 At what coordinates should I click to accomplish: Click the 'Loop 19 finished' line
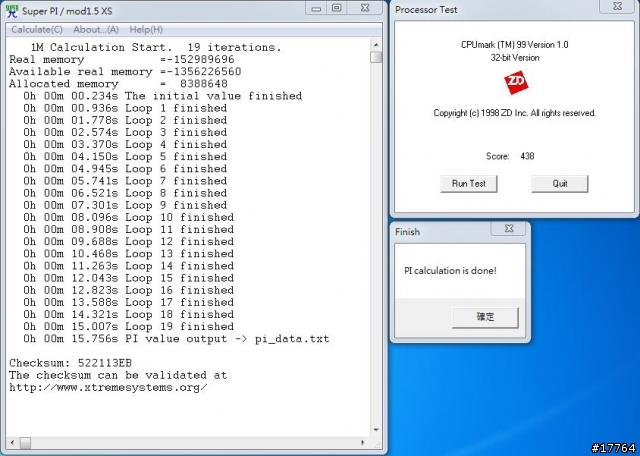pyautogui.click(x=128, y=327)
